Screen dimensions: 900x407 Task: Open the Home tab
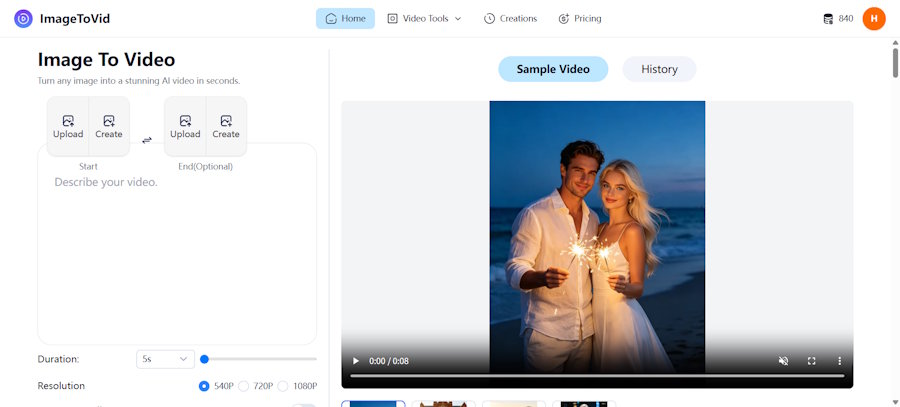(x=345, y=18)
